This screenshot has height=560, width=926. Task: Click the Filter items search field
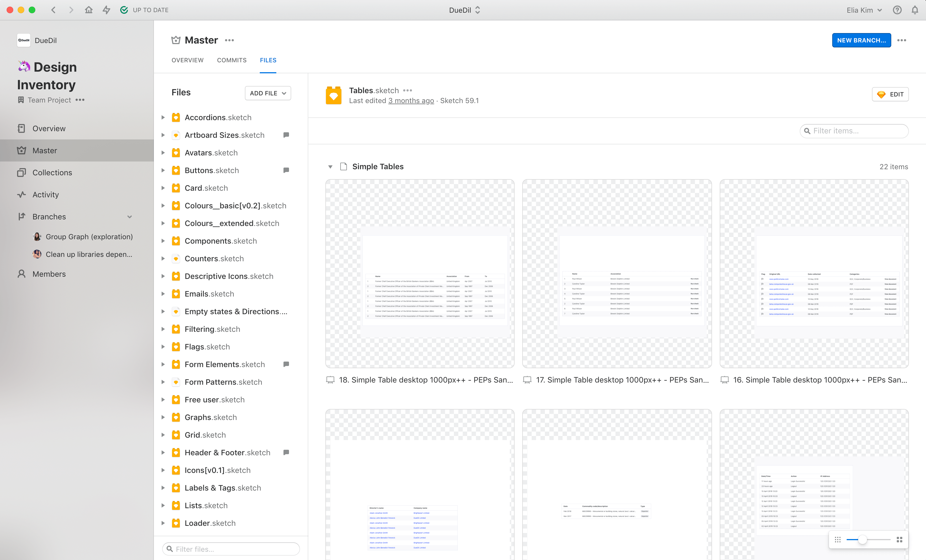[854, 131]
